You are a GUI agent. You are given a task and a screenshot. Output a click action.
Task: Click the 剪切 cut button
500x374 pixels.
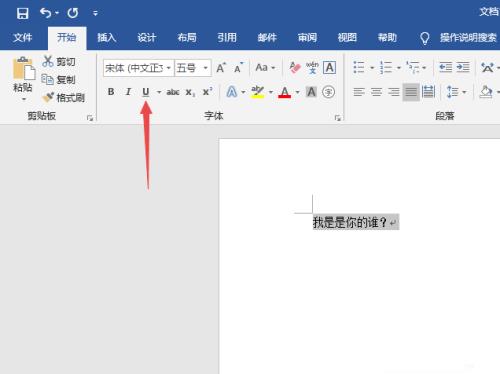click(59, 62)
